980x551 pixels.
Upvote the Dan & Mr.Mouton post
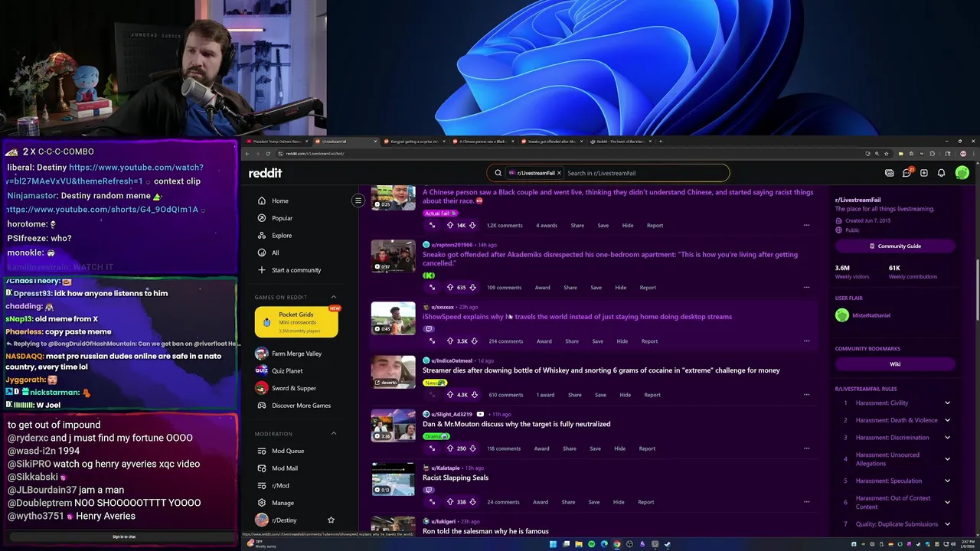[450, 448]
